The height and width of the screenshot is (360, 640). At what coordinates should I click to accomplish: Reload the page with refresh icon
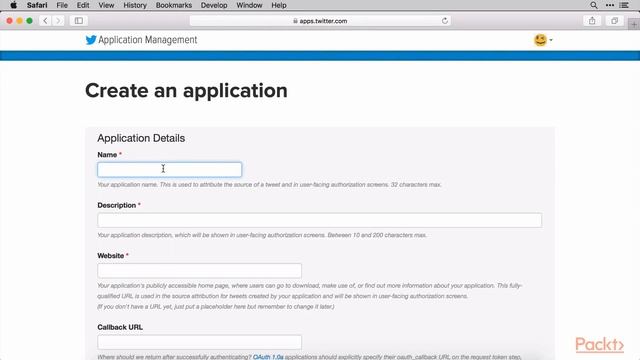[x=444, y=21]
